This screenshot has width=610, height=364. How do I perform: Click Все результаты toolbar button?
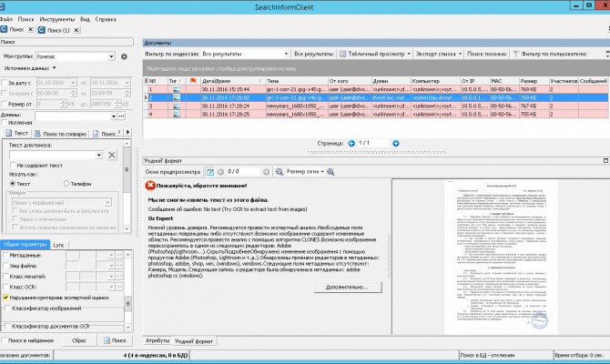click(x=313, y=54)
